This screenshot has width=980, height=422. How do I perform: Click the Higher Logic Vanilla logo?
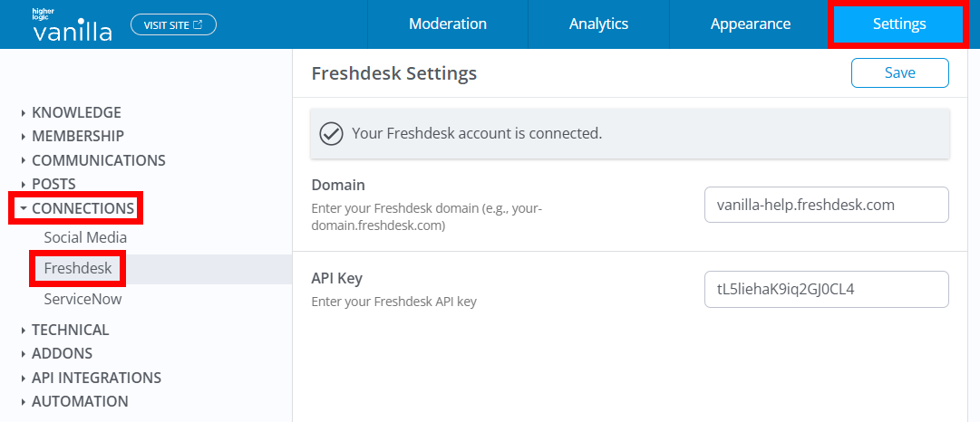click(x=73, y=25)
